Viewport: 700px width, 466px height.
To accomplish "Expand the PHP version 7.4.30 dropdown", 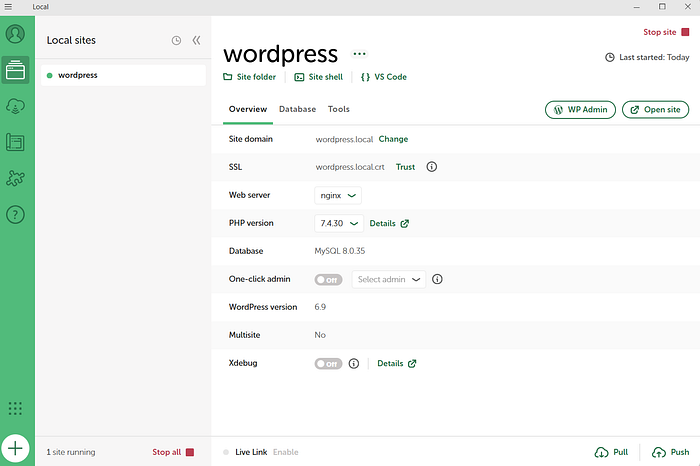I will (339, 224).
